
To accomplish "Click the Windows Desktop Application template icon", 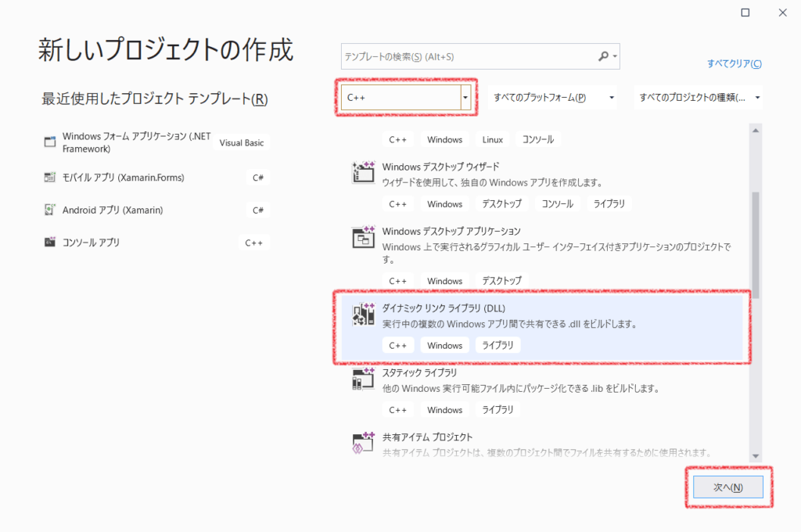I will coord(363,236).
